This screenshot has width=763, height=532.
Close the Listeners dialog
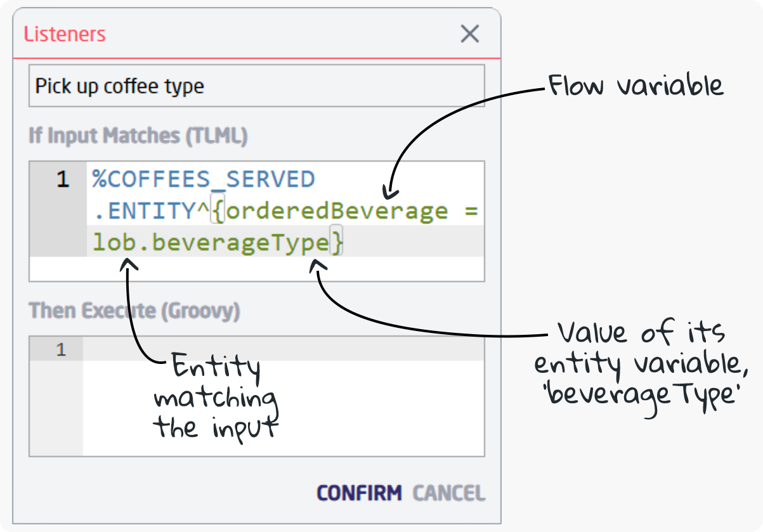point(469,34)
